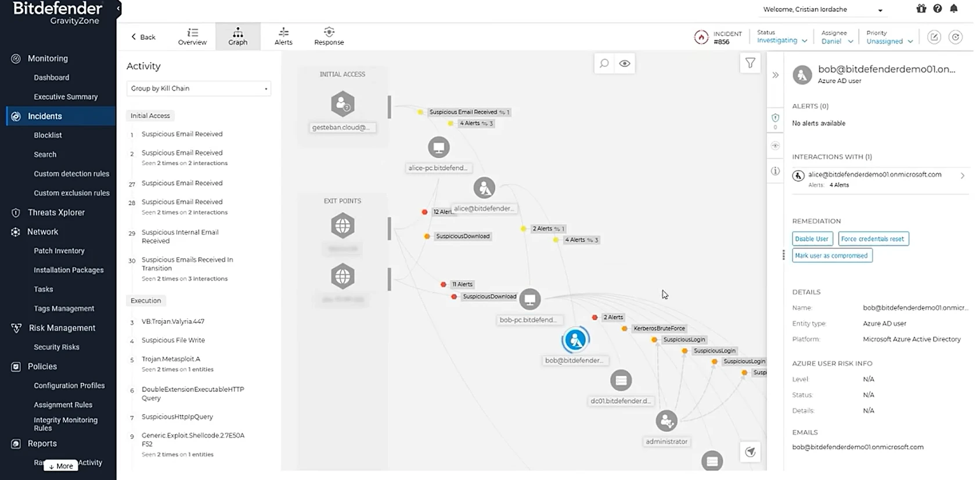
Task: Click the info side panel icon
Action: point(775,171)
